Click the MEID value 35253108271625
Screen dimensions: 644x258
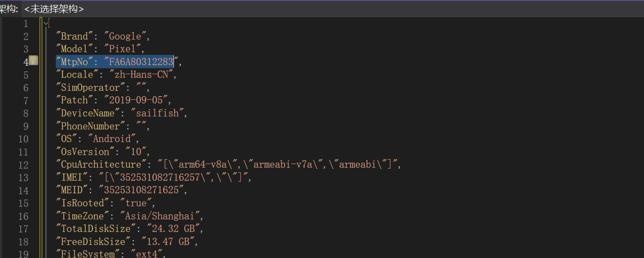[141, 190]
